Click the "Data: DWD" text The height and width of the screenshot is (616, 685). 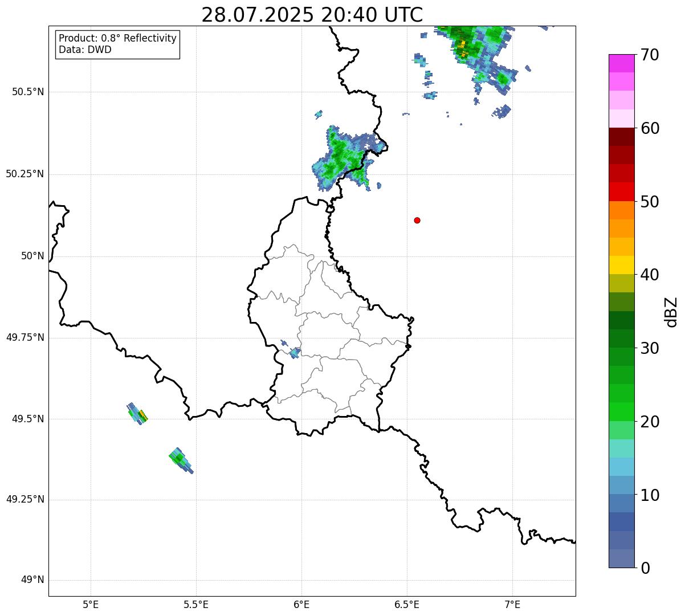pos(85,50)
